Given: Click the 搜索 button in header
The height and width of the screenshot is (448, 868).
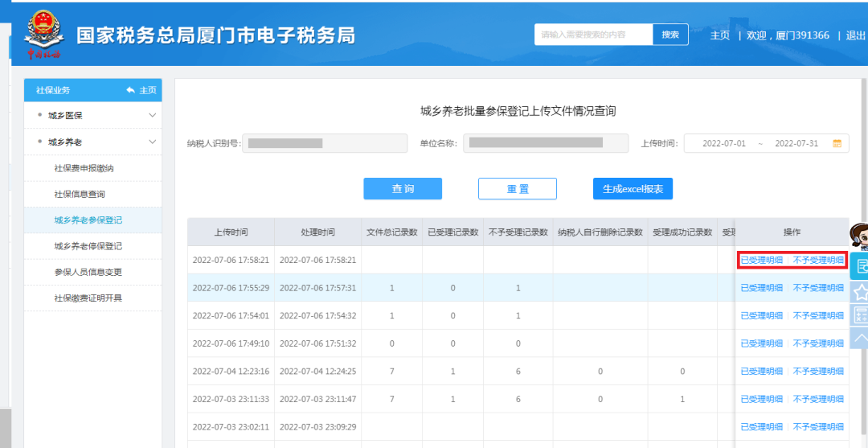Looking at the screenshot, I should click(670, 35).
